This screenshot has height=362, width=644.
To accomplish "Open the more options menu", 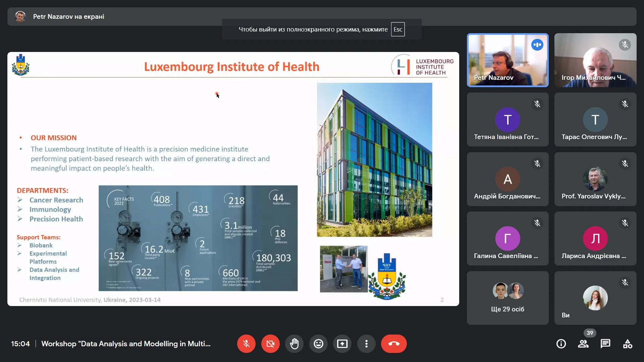I will 366,344.
